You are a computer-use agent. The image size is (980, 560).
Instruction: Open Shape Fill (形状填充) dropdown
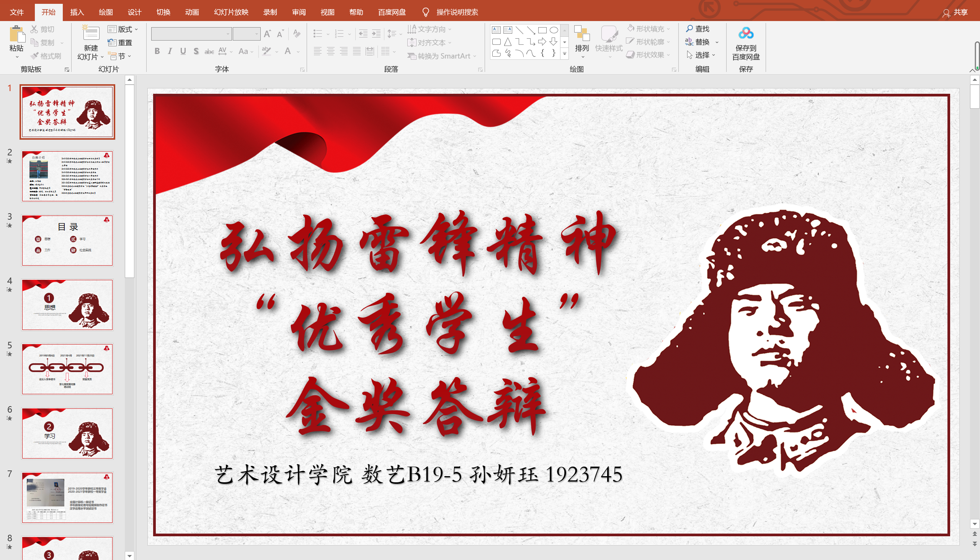649,29
